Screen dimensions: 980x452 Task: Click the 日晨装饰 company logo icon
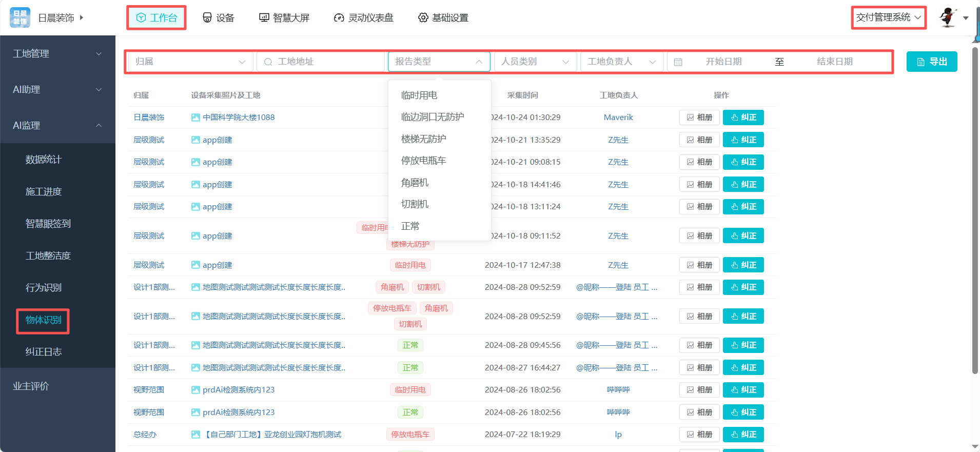tap(20, 17)
